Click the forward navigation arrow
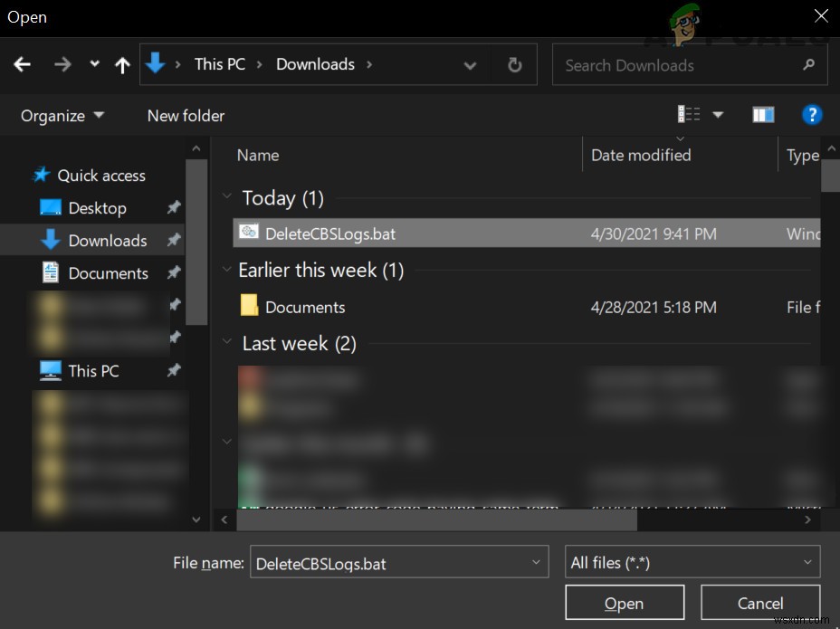Screen dimensions: 840x629 tap(62, 64)
